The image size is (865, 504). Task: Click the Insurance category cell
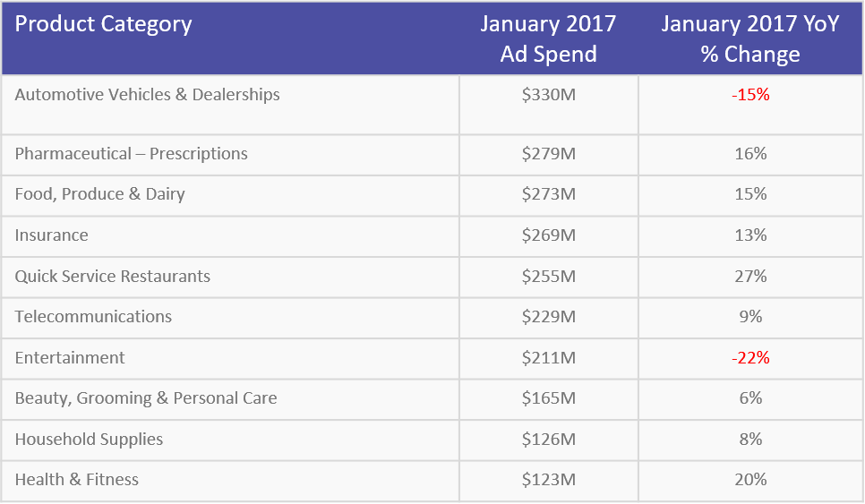52,235
